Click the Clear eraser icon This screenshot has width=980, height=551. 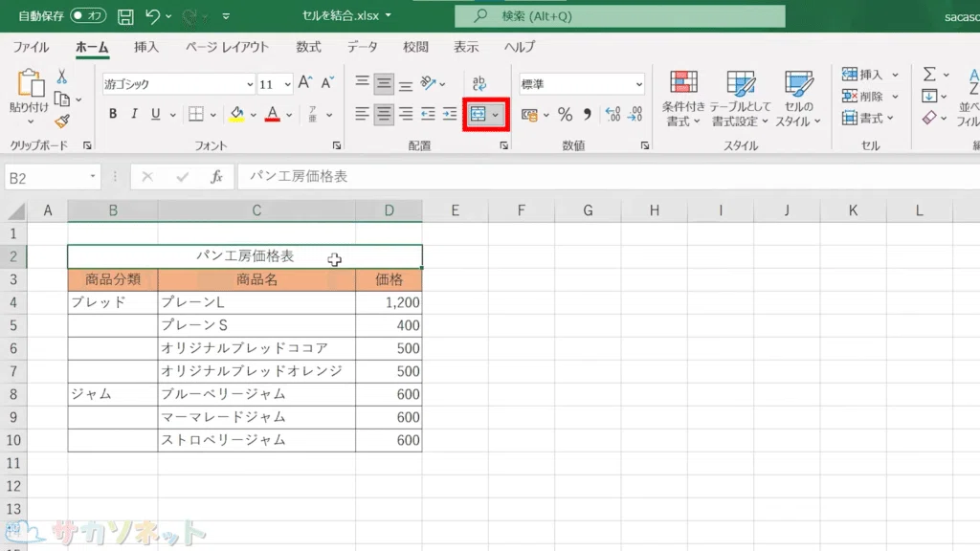pos(929,118)
